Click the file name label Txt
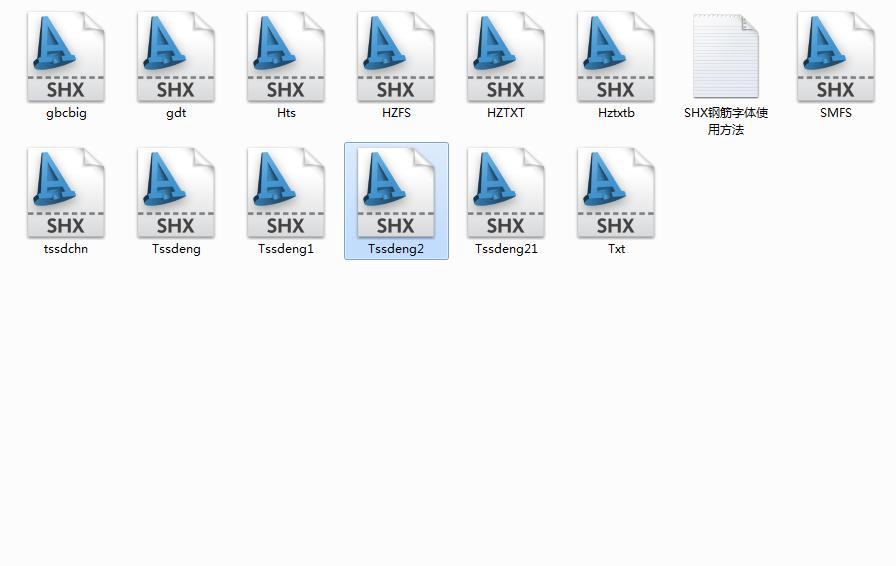 point(616,249)
